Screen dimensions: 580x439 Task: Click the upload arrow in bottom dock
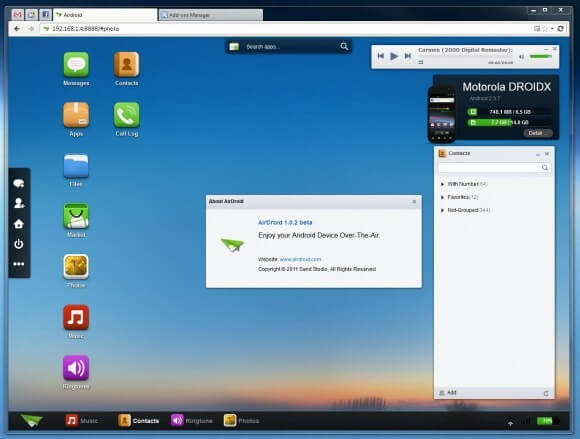(510, 423)
